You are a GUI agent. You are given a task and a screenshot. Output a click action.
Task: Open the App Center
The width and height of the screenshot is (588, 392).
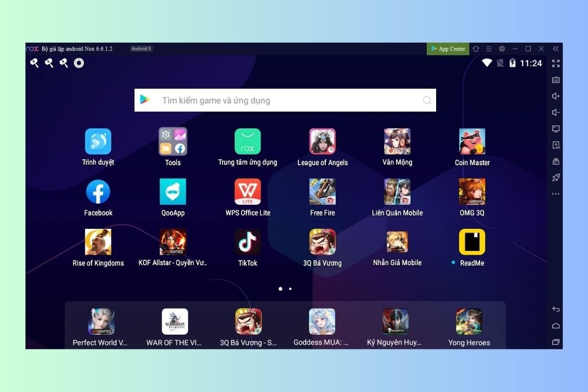tap(447, 49)
